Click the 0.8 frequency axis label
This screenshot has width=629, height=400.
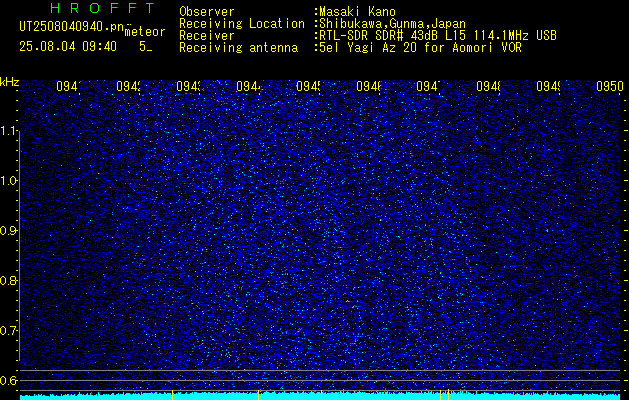(x=8, y=280)
